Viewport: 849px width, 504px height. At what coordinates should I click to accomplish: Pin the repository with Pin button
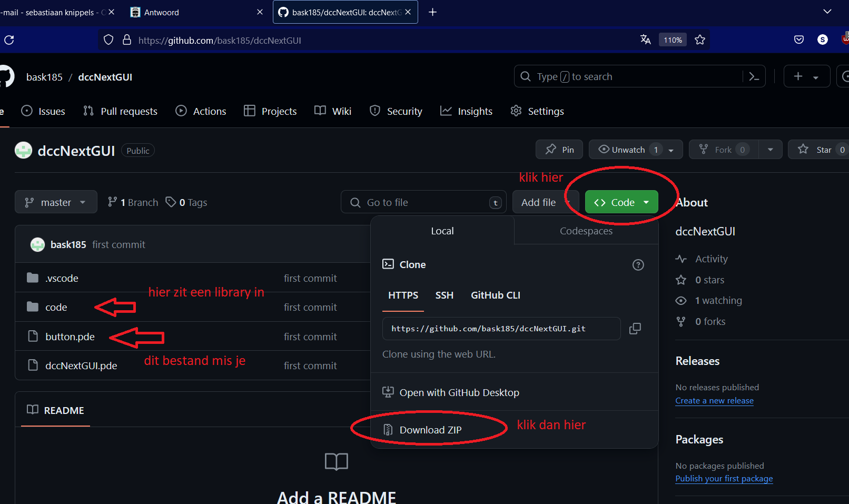559,150
